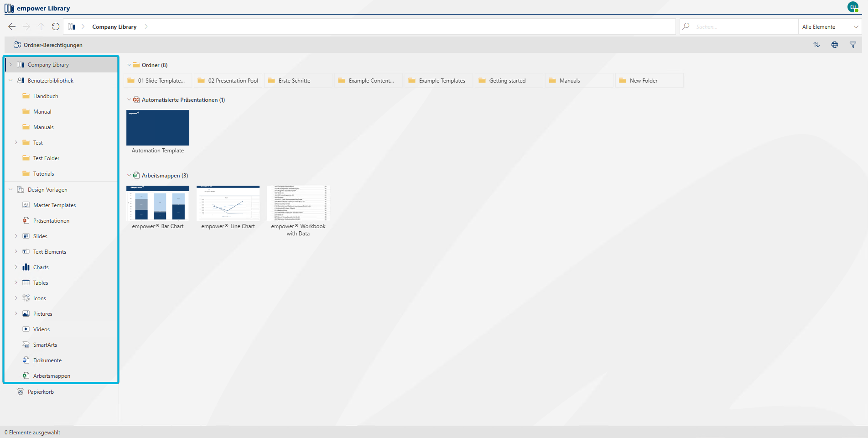Expand the Pictures tree node
Screen dimensions: 868x438
click(16, 313)
